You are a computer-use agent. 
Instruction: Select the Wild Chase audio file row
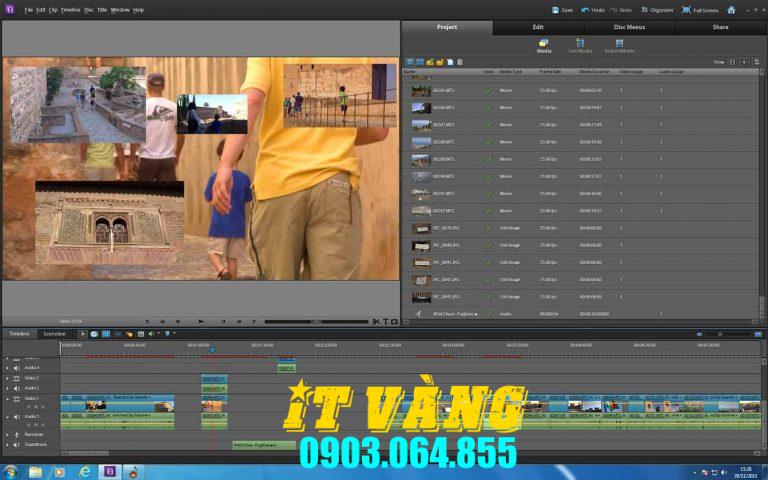coord(581,313)
